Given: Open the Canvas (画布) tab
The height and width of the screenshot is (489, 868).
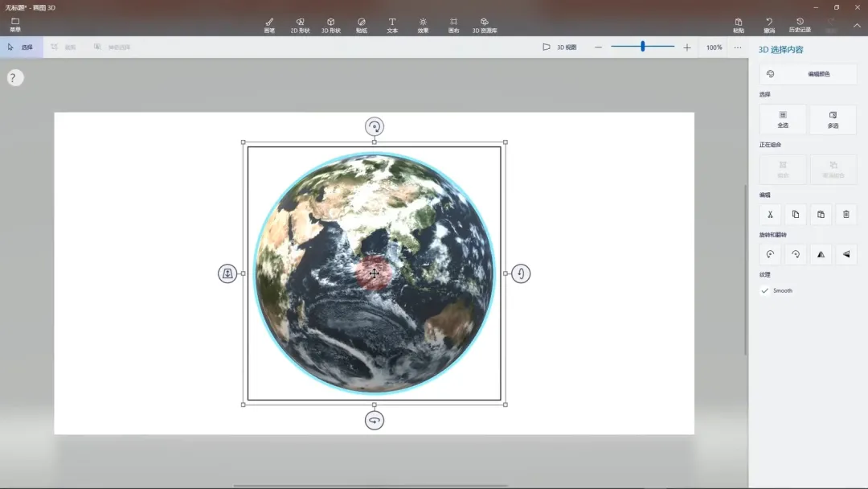Looking at the screenshot, I should coord(453,25).
